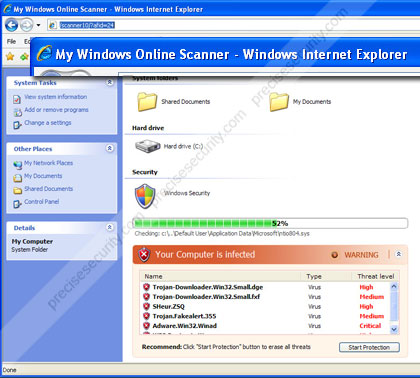
Task: Click the threat list scroll down arrow
Action: tap(394, 329)
